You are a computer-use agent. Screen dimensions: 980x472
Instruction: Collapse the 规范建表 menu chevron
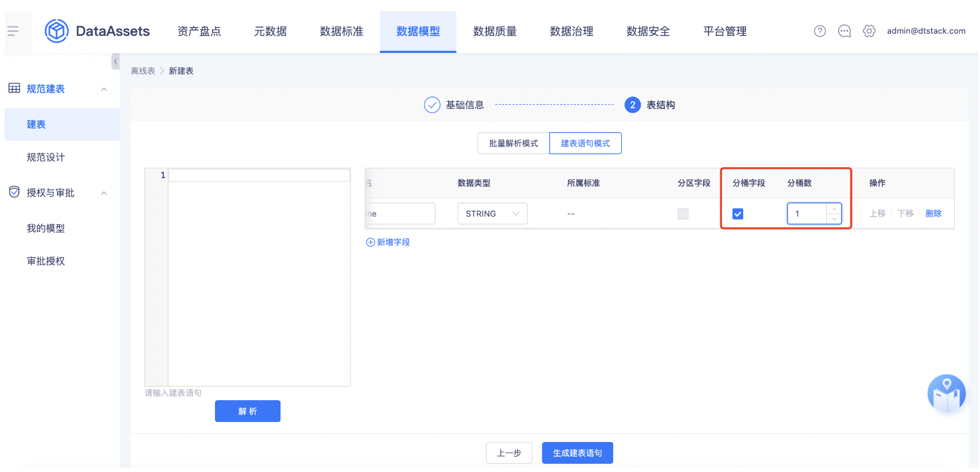(104, 89)
